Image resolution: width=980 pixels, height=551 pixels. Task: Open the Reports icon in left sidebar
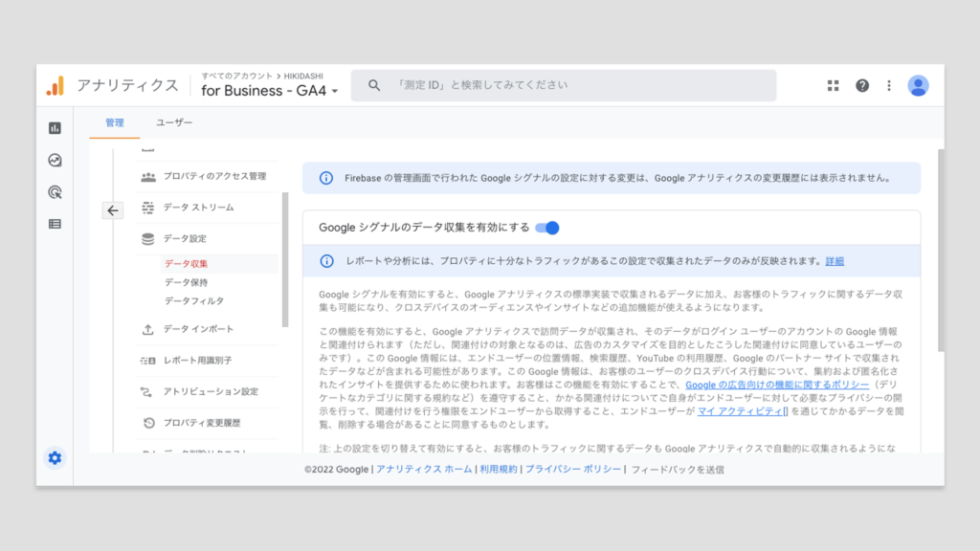55,128
